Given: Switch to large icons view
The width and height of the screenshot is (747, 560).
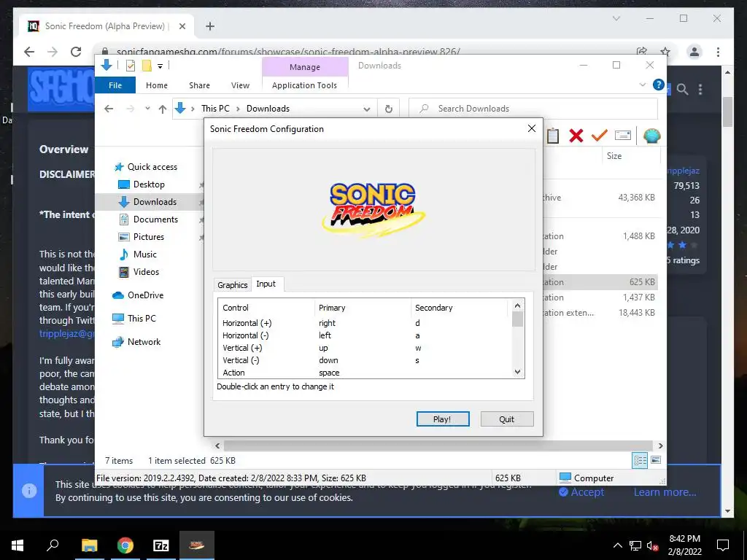Looking at the screenshot, I should click(x=656, y=460).
